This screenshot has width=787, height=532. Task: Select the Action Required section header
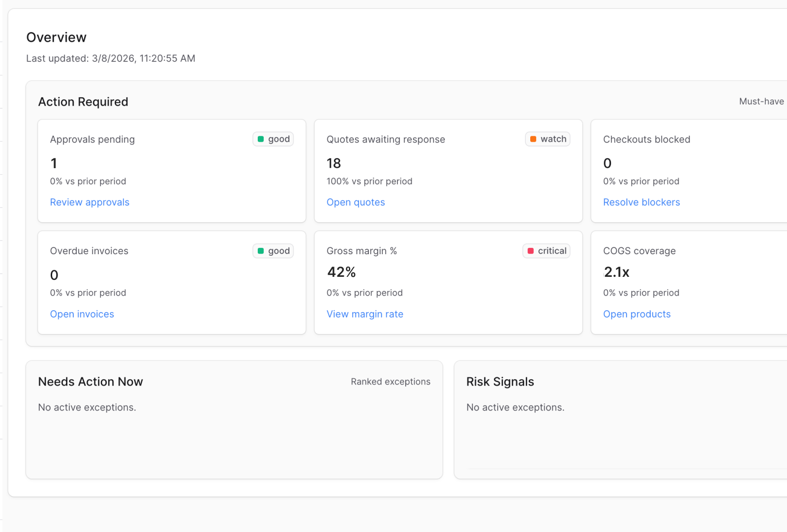(x=83, y=102)
